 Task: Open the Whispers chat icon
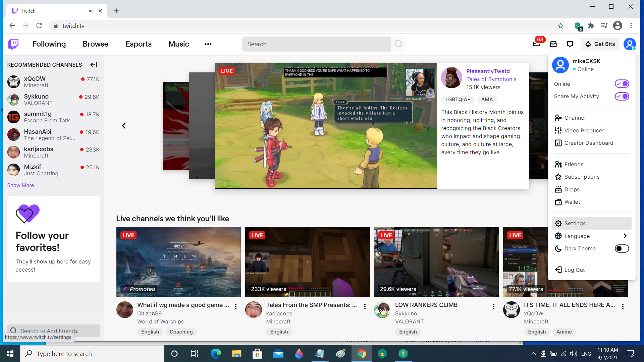(570, 44)
